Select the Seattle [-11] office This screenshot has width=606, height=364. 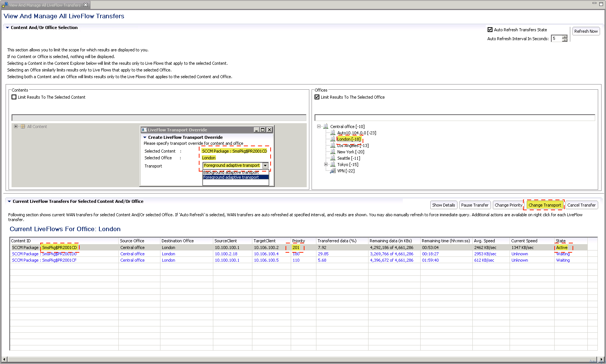pos(348,158)
